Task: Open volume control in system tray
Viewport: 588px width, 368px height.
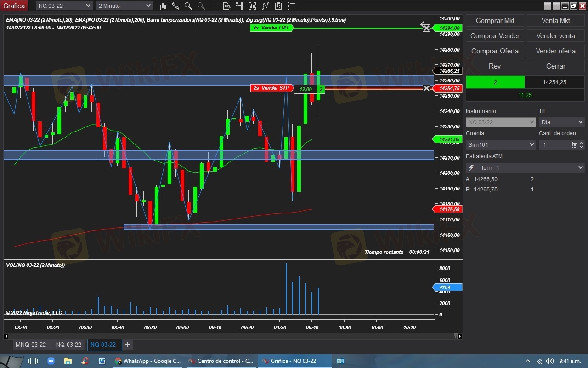Action: click(549, 361)
